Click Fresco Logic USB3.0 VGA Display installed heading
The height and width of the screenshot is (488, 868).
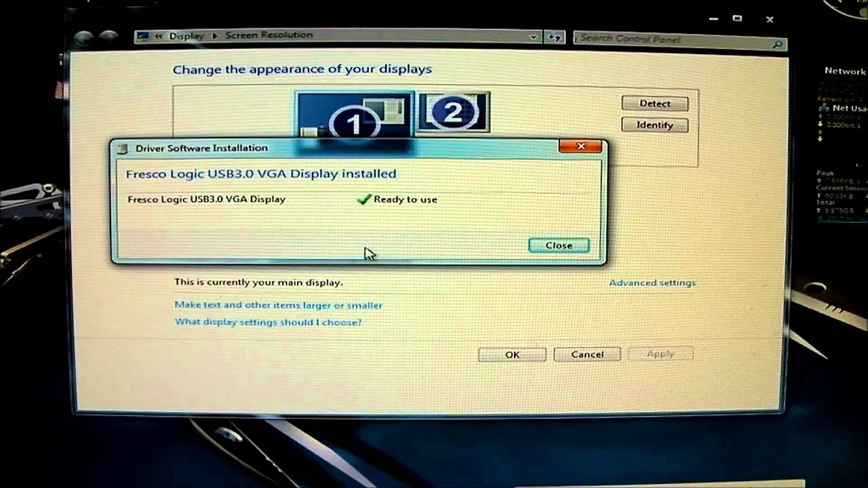tap(261, 174)
